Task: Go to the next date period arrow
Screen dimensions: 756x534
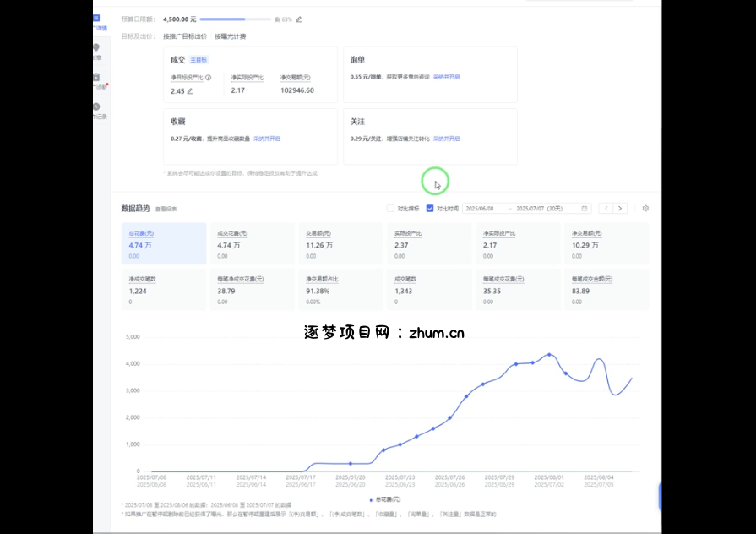Action: (x=620, y=208)
